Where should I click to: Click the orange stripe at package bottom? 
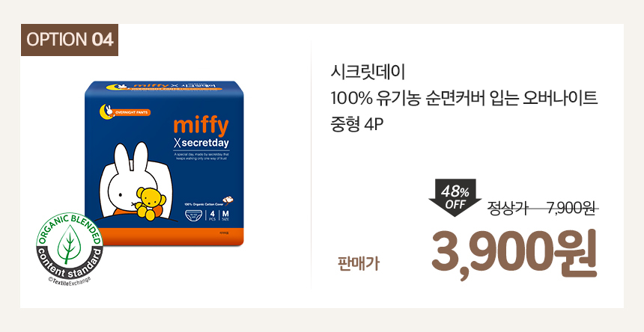(x=164, y=237)
